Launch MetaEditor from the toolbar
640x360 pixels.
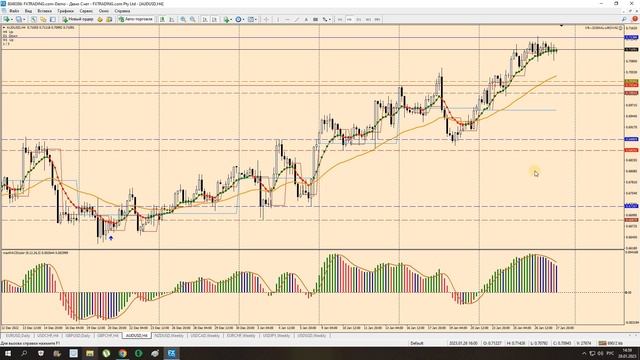[100, 19]
